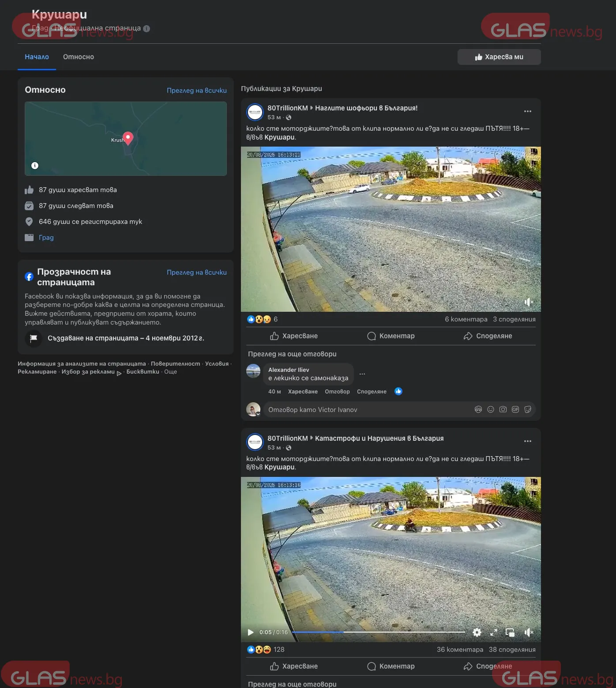
Task: Select the Начало tab
Action: tap(37, 57)
